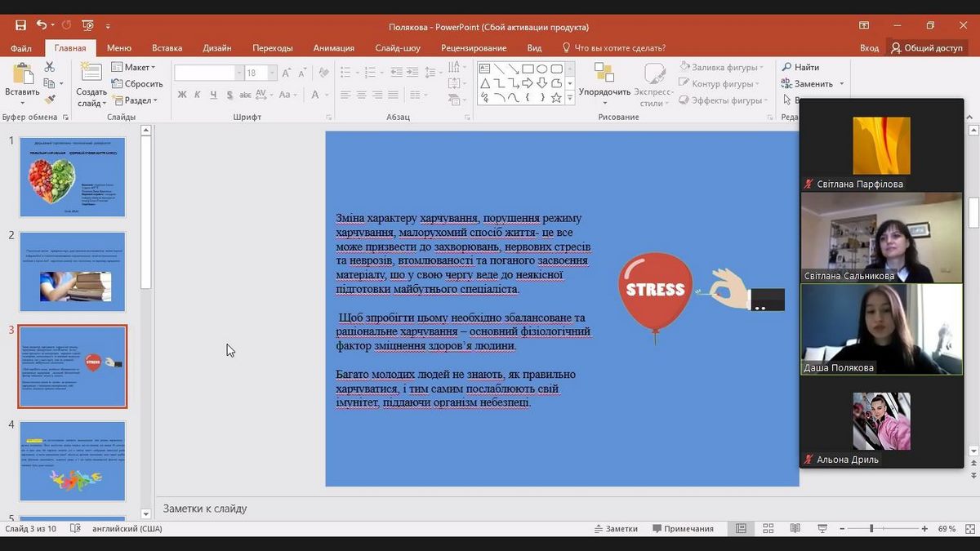The width and height of the screenshot is (980, 551).
Task: Open the font size dropdown
Action: [x=273, y=73]
